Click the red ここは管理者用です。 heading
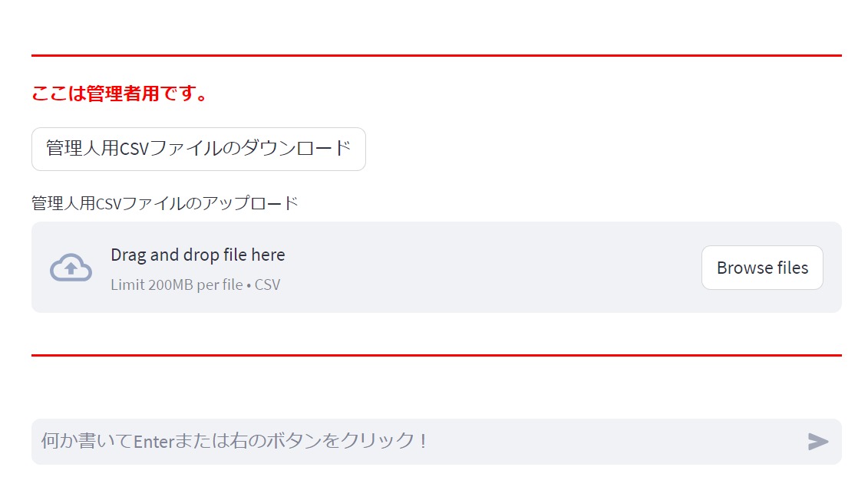The image size is (868, 490). (120, 94)
